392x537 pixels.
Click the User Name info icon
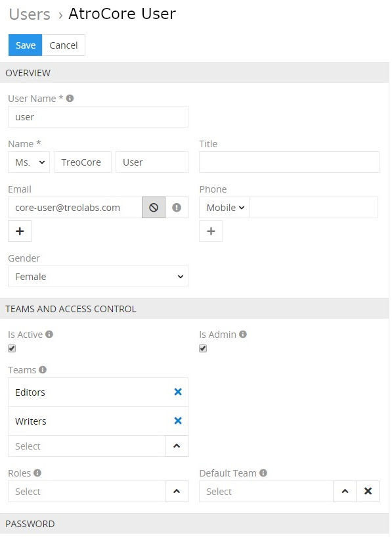click(x=70, y=99)
